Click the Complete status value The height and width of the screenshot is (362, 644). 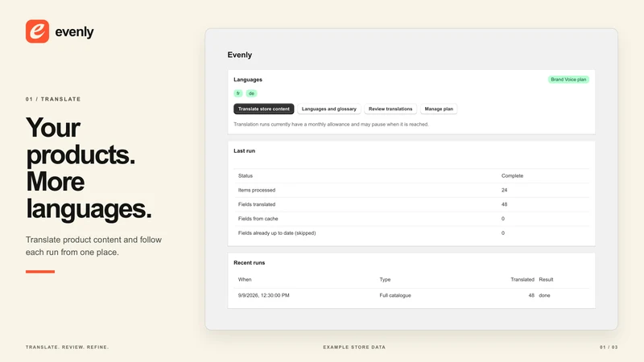[512, 175]
